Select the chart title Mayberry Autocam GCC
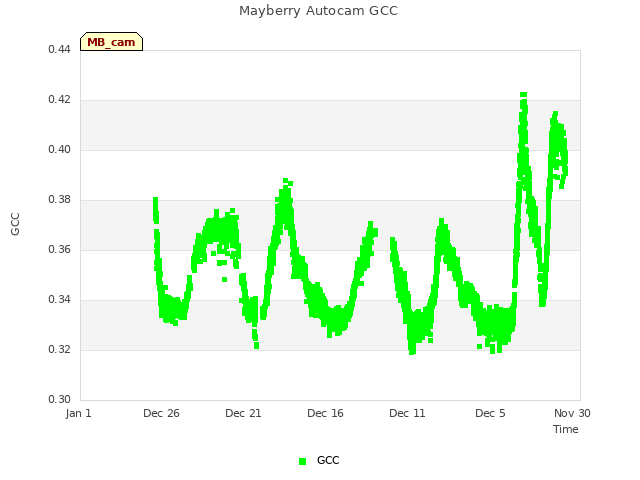Viewport: 640px width, 480px height. coord(318,11)
